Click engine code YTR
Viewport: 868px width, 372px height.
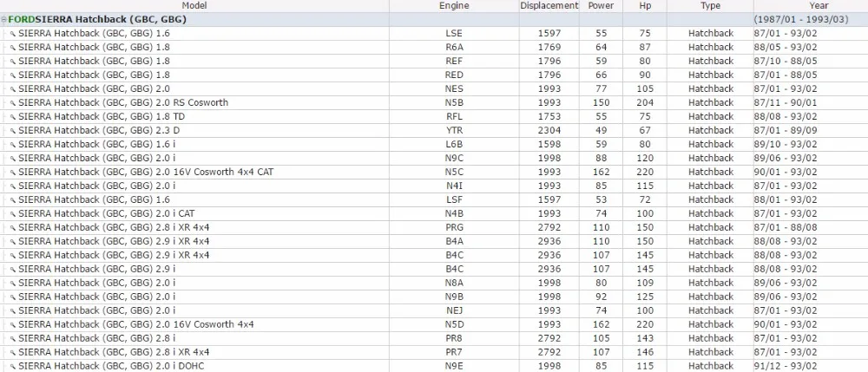click(x=454, y=130)
